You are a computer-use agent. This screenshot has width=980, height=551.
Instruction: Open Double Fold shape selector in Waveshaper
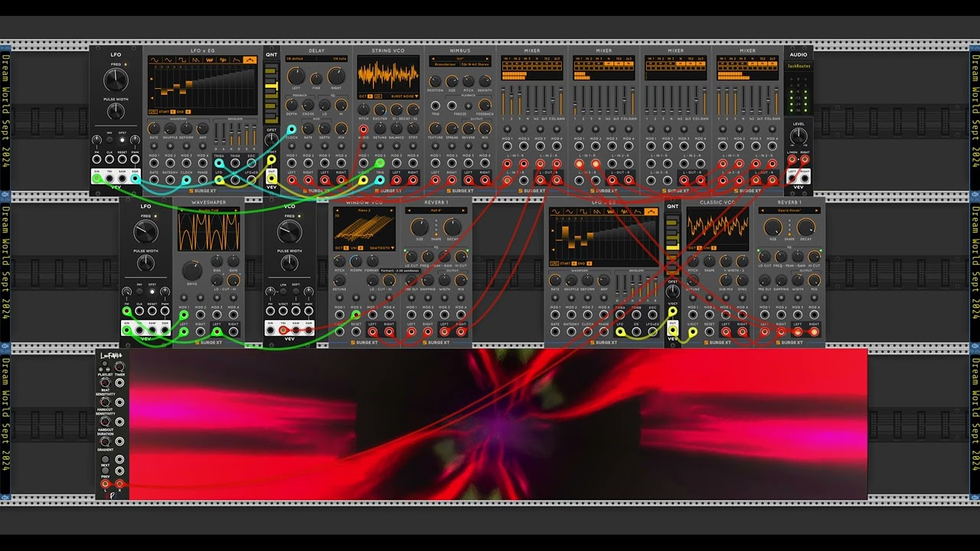tap(208, 210)
